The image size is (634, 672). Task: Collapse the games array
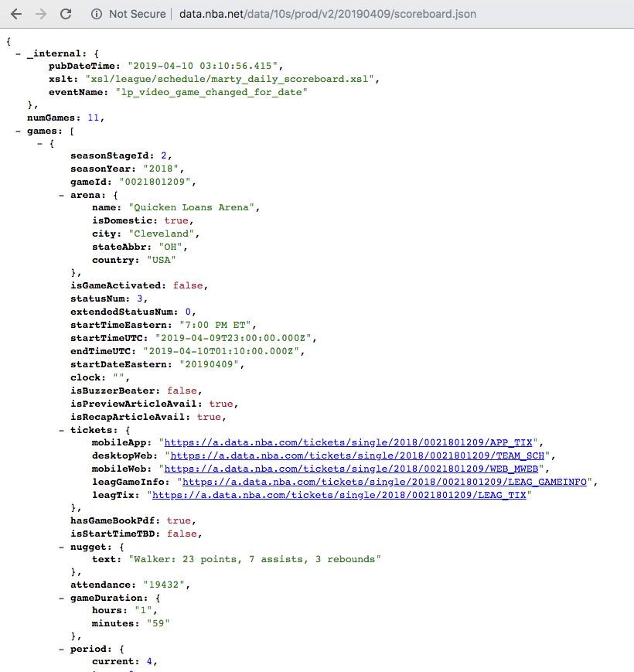coord(19,131)
